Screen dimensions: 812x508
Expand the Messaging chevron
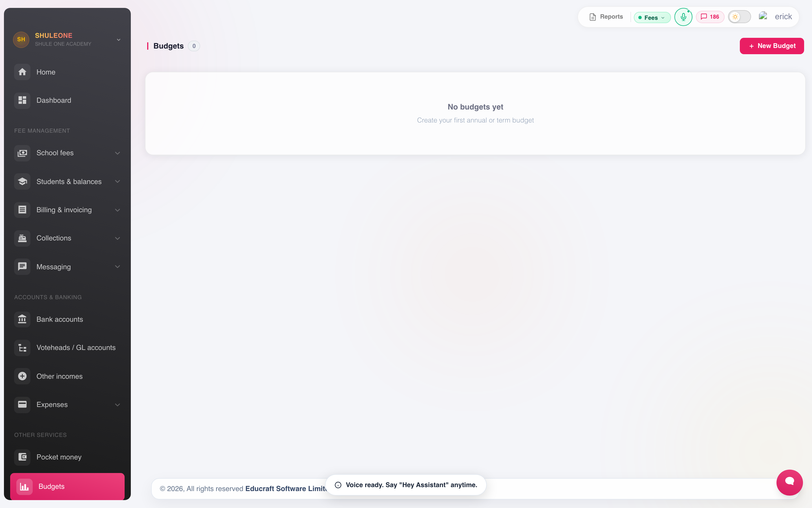118,267
